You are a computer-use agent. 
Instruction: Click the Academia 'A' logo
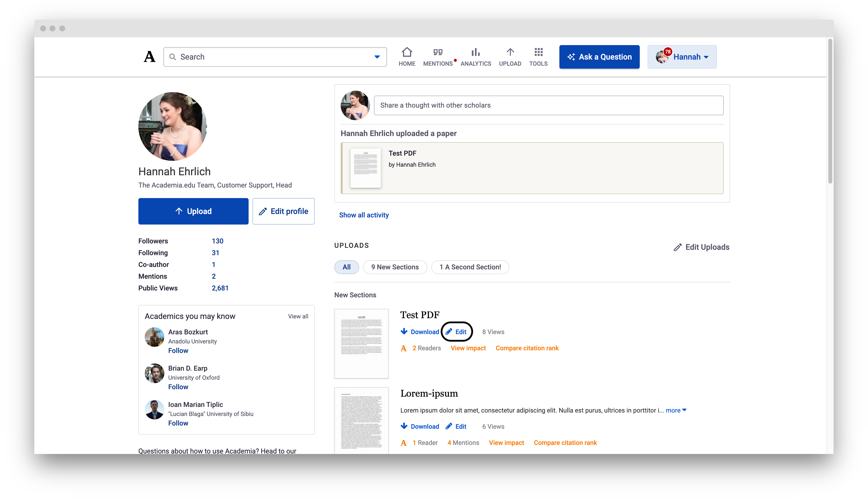click(x=149, y=57)
